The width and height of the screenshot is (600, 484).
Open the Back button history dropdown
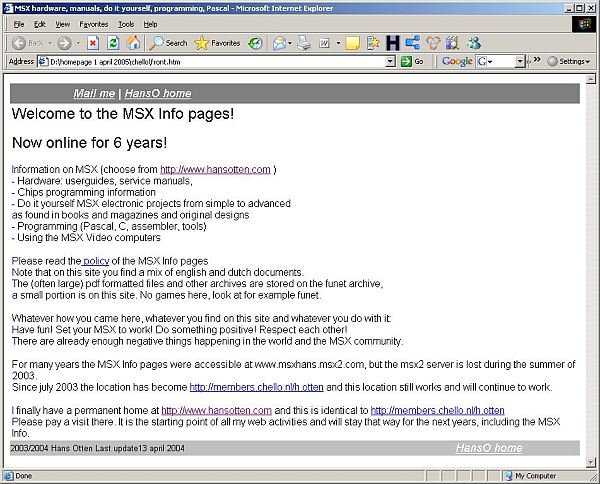coord(50,43)
